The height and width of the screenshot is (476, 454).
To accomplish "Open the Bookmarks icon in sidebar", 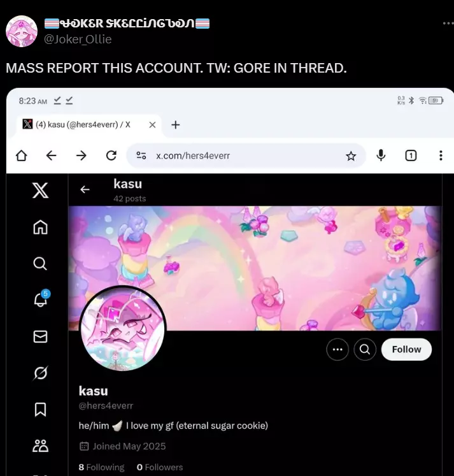I will (x=40, y=410).
